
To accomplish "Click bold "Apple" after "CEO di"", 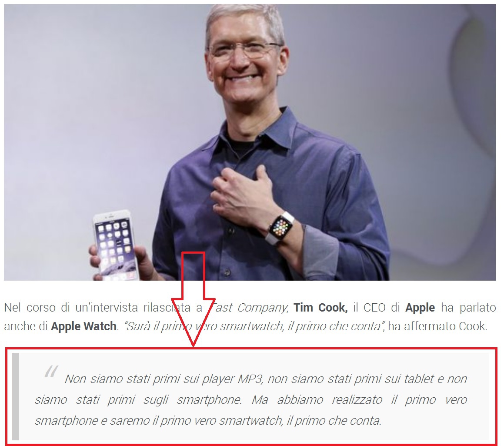I will click(x=420, y=309).
